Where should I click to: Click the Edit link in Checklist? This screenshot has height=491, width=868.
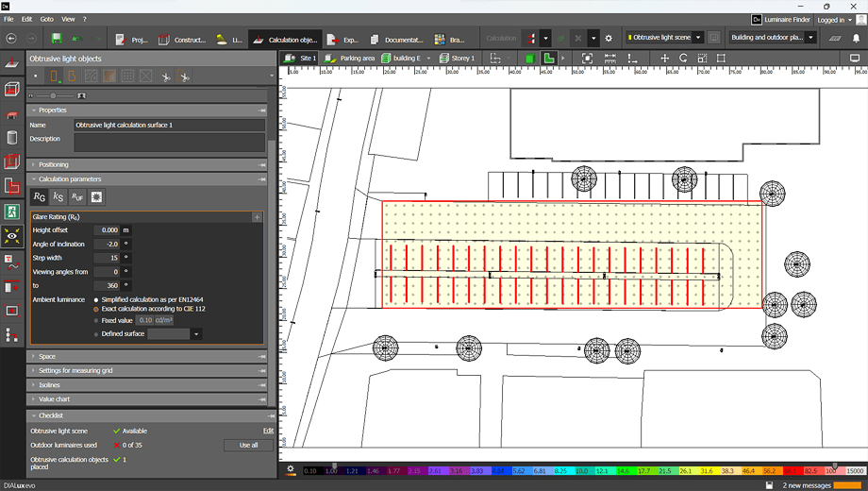click(x=268, y=431)
